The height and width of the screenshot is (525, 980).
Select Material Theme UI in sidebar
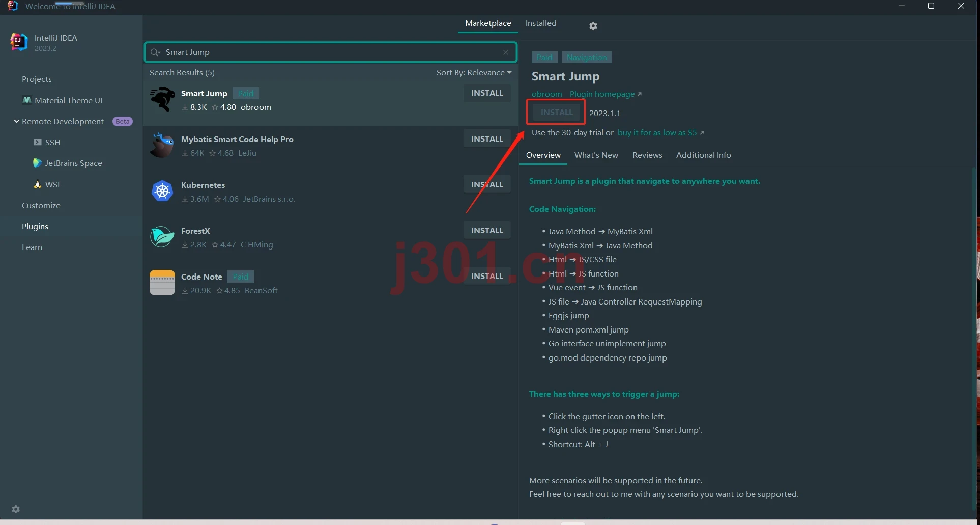(68, 101)
